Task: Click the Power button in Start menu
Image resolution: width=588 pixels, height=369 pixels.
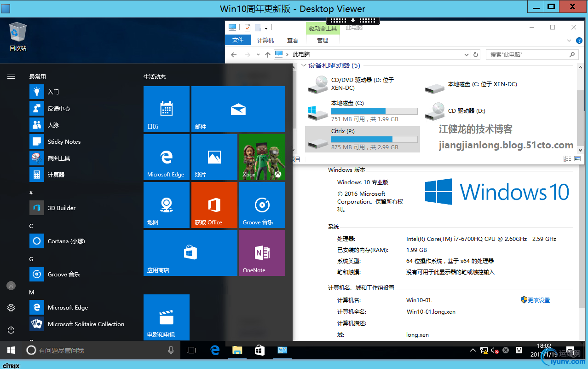Action: (11, 330)
